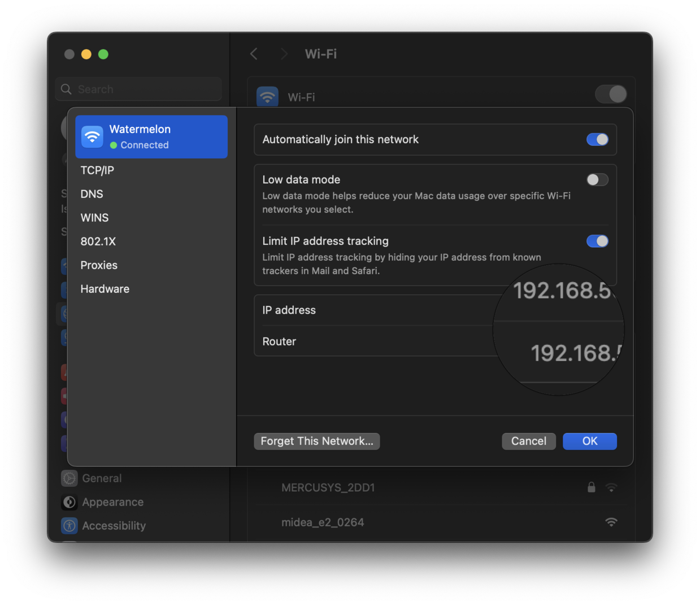
Task: Open the Proxies settings tab
Action: (x=99, y=265)
